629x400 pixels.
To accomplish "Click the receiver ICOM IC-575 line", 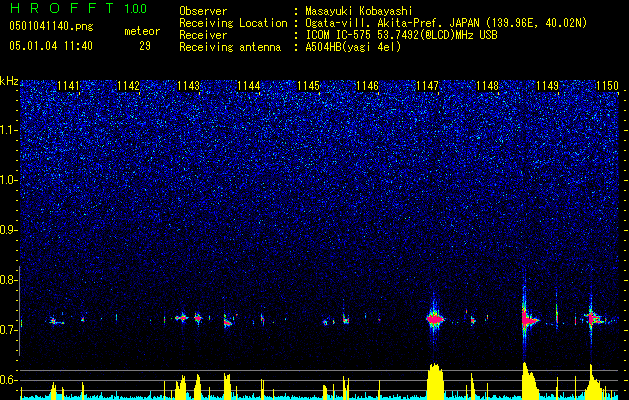I will 401,35.
